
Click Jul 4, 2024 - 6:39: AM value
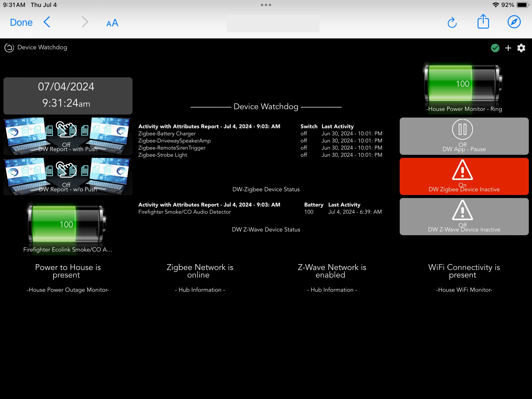(355, 212)
